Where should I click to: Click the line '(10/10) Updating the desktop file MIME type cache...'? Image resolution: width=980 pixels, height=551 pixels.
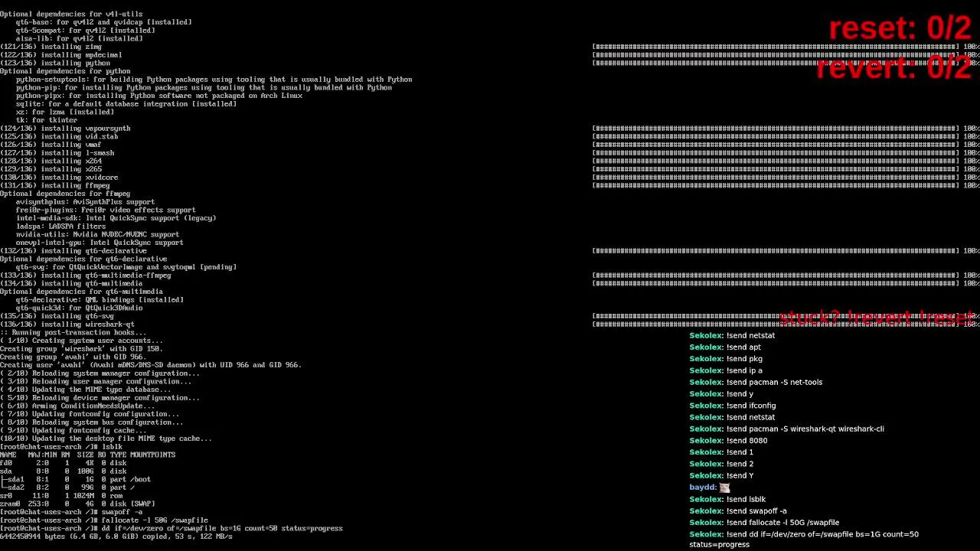coord(106,439)
